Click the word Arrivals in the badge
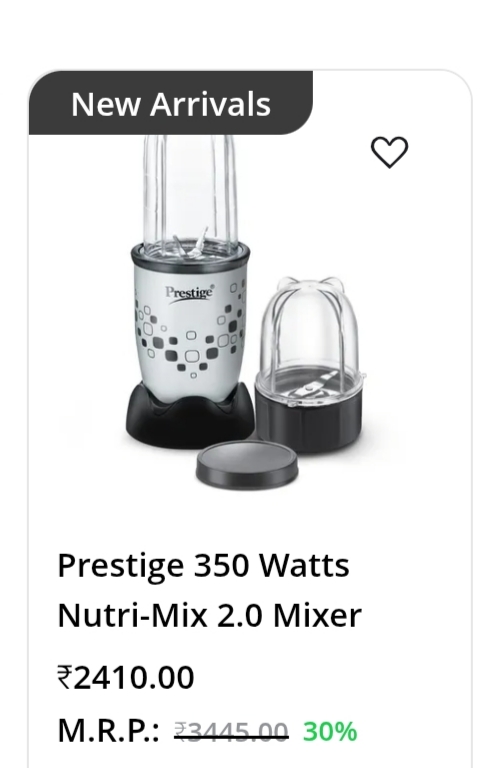Viewport: 488px width, 768px height. pos(210,104)
